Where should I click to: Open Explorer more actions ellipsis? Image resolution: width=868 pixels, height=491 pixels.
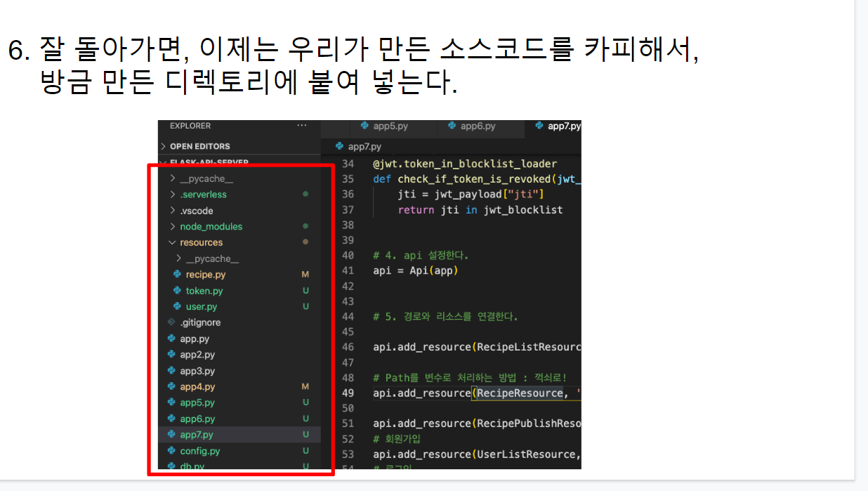302,126
